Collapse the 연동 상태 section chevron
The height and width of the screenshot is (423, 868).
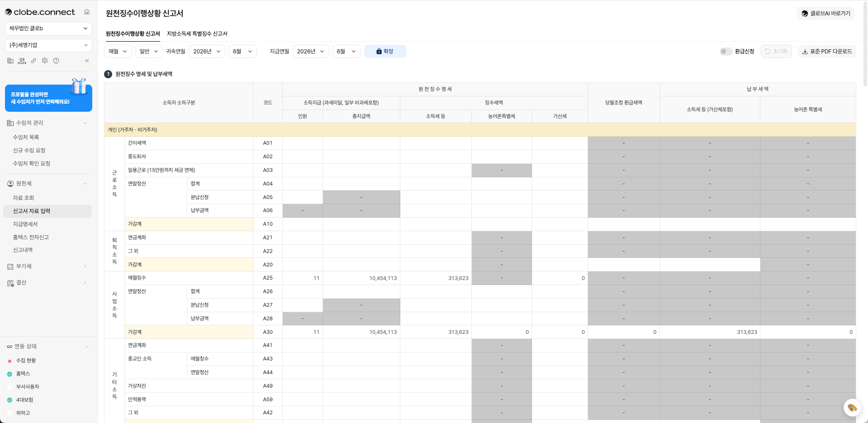(x=87, y=347)
